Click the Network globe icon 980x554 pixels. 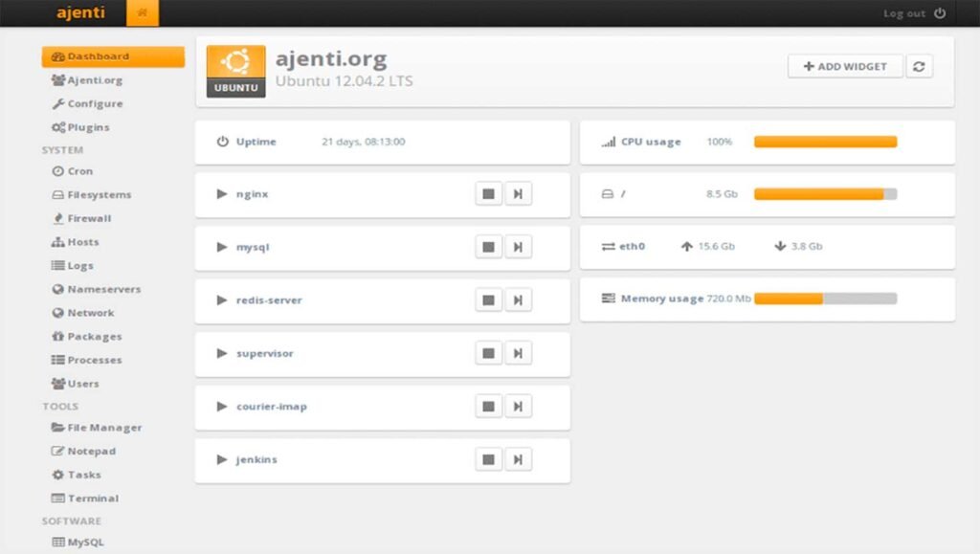58,313
